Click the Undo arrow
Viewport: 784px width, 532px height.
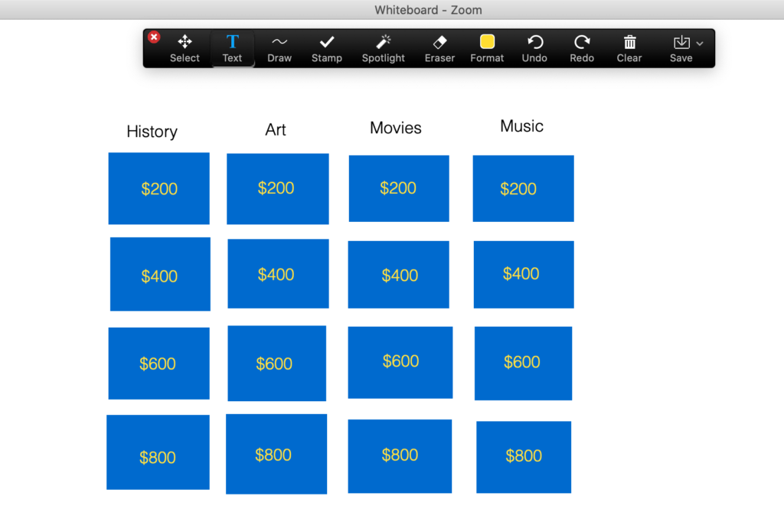click(x=534, y=48)
